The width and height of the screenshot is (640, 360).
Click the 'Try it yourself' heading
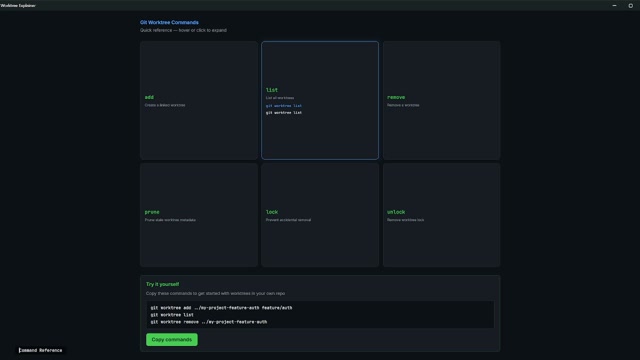pyautogui.click(x=162, y=284)
